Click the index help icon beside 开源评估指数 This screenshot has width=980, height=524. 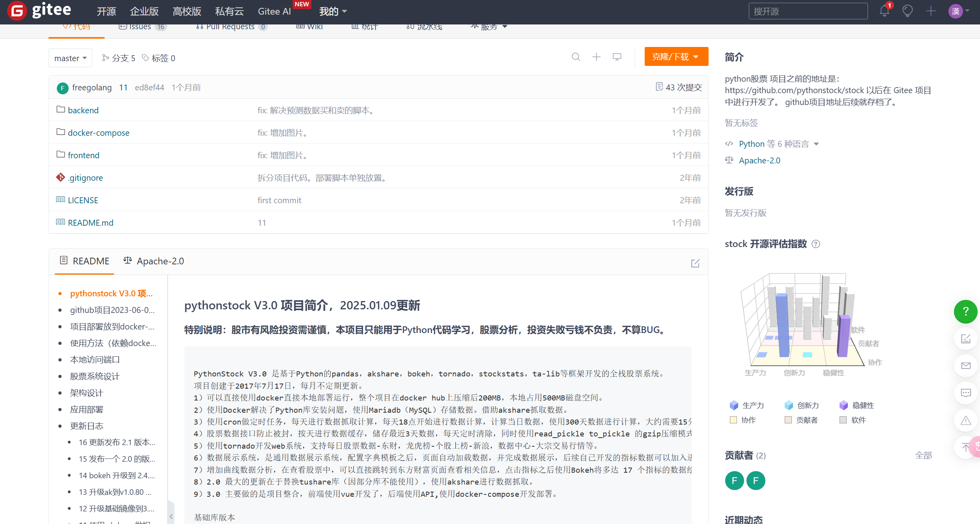[x=816, y=244]
